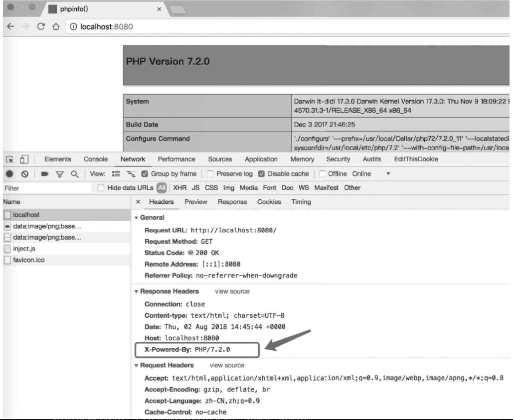Filter requests by XHR type
The height and width of the screenshot is (420, 513).
coord(179,188)
